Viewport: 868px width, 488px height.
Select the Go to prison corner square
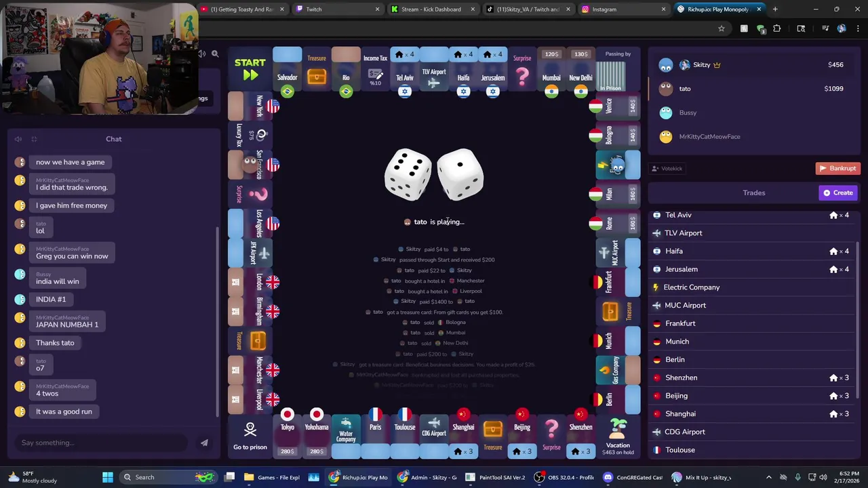[250, 436]
